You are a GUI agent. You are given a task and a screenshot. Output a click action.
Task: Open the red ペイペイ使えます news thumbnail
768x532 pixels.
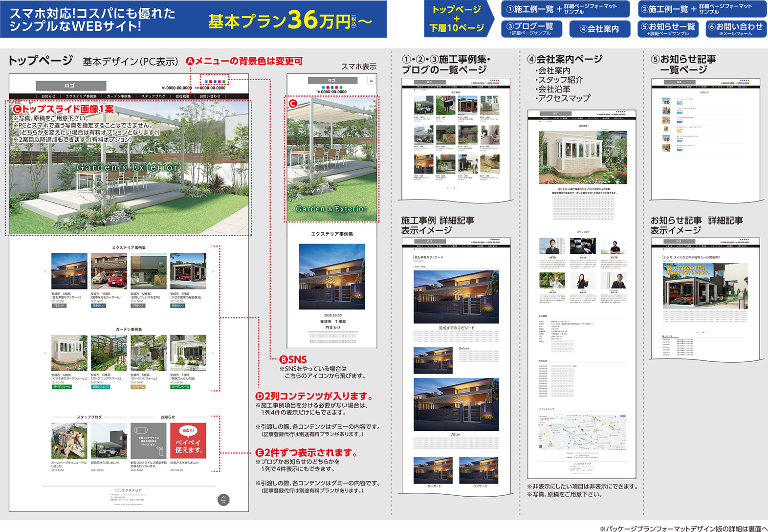click(188, 441)
